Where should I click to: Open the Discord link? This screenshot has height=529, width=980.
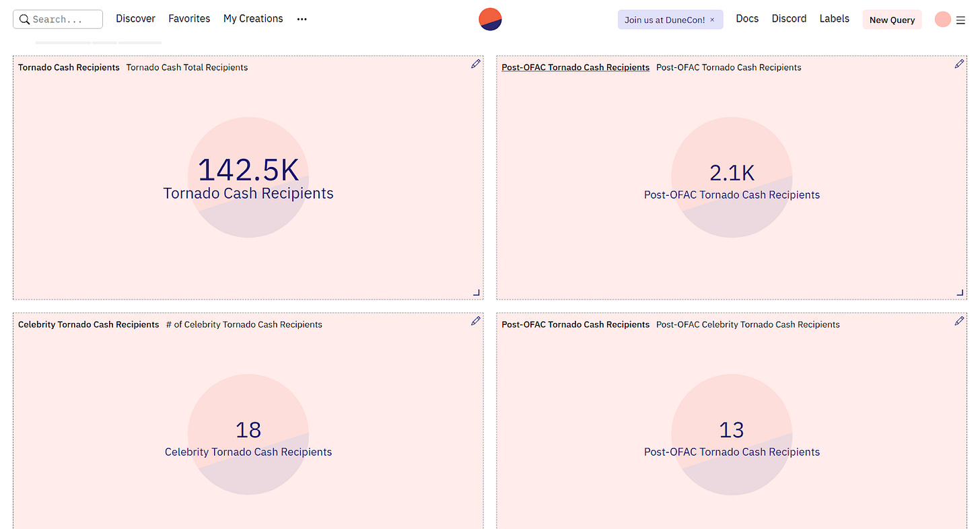789,19
